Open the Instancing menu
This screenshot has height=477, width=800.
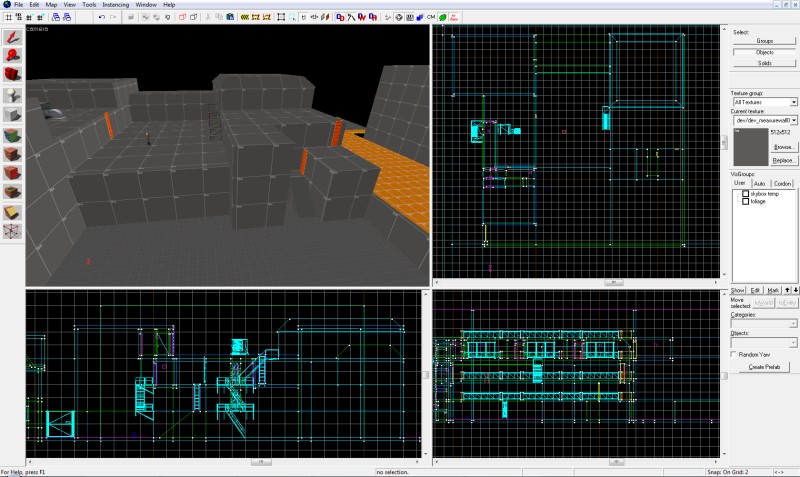point(115,5)
